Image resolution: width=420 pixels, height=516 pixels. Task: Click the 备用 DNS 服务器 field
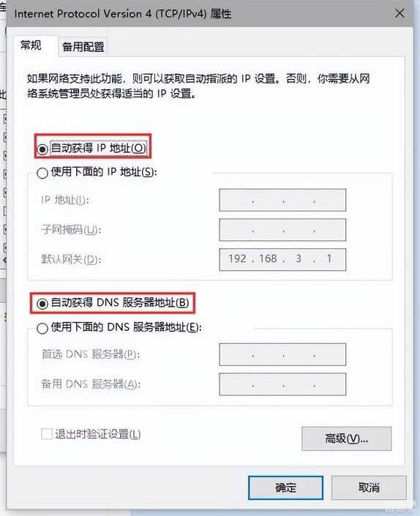[x=282, y=384]
